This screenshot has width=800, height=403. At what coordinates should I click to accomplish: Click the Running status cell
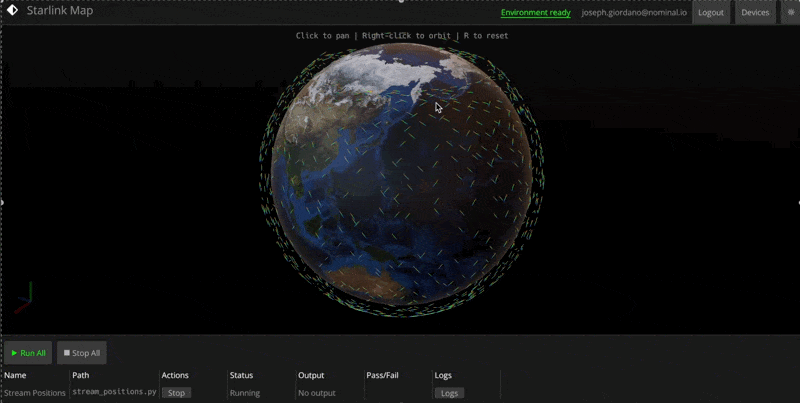point(245,393)
